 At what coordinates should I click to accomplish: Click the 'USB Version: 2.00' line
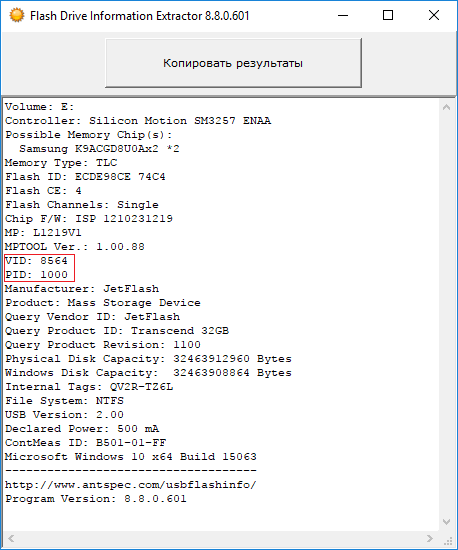[64, 415]
